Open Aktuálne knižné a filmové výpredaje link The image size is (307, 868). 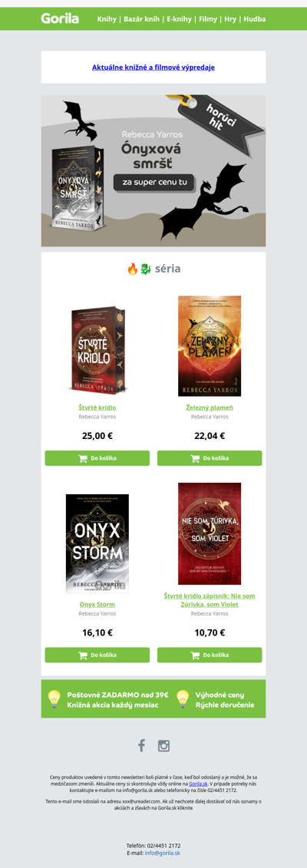(153, 68)
